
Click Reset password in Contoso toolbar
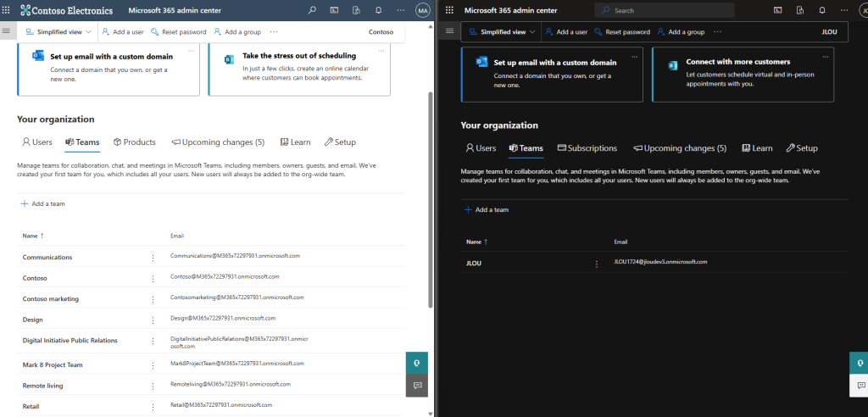pos(179,31)
